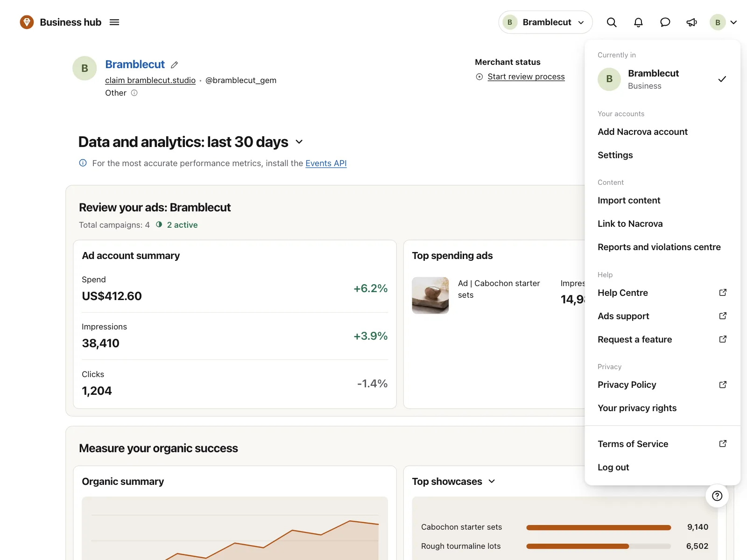Click the Business hub logo icon

[27, 22]
